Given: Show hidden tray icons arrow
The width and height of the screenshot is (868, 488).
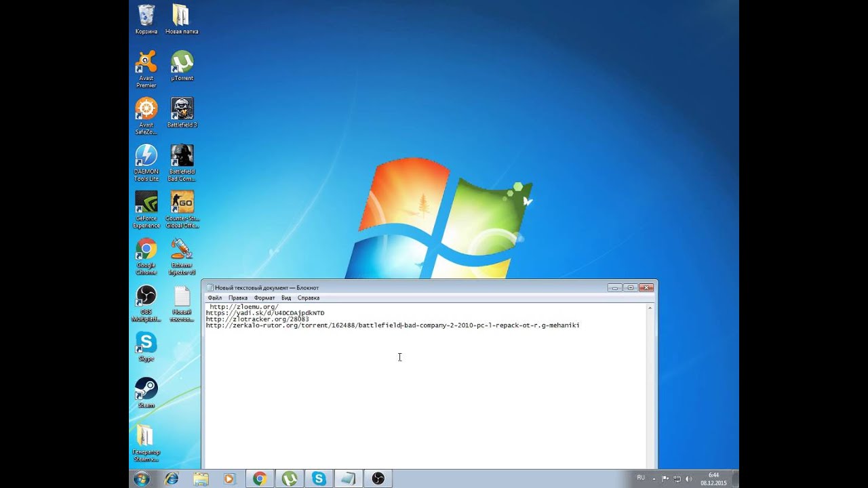Looking at the screenshot, I should (x=654, y=479).
